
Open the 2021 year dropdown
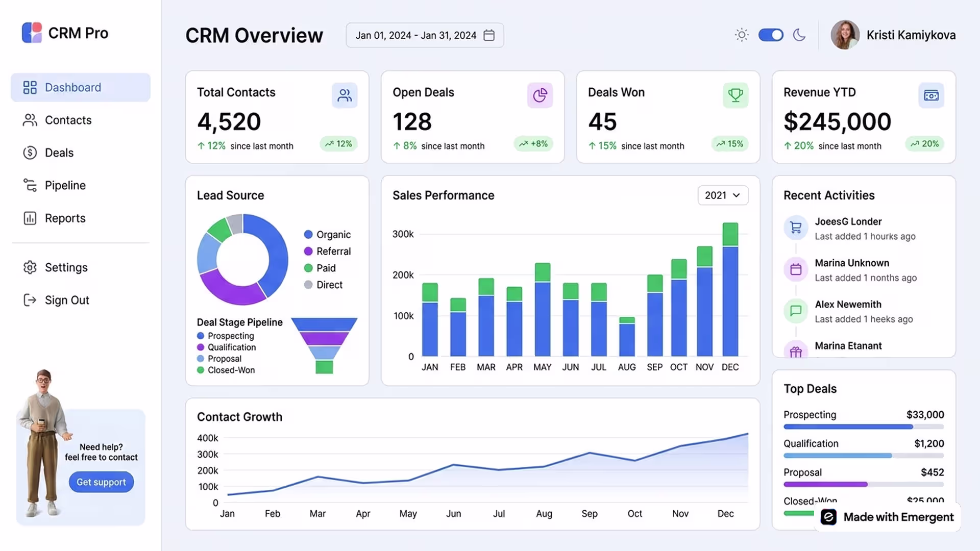[723, 195]
